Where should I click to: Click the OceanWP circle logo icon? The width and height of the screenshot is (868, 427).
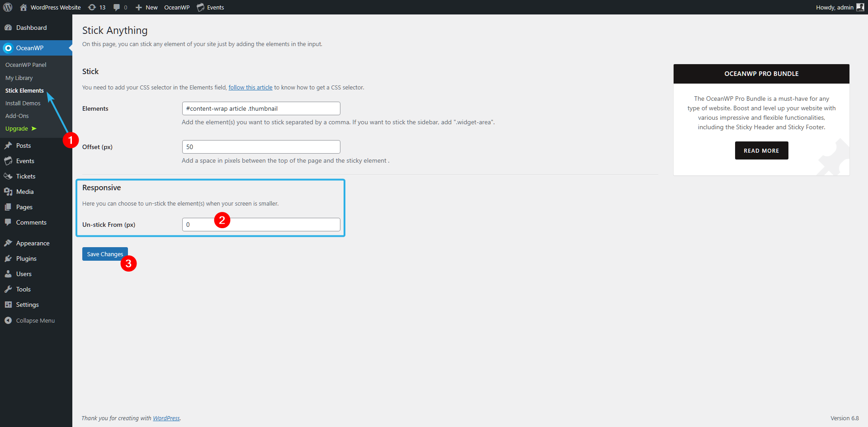[8, 48]
